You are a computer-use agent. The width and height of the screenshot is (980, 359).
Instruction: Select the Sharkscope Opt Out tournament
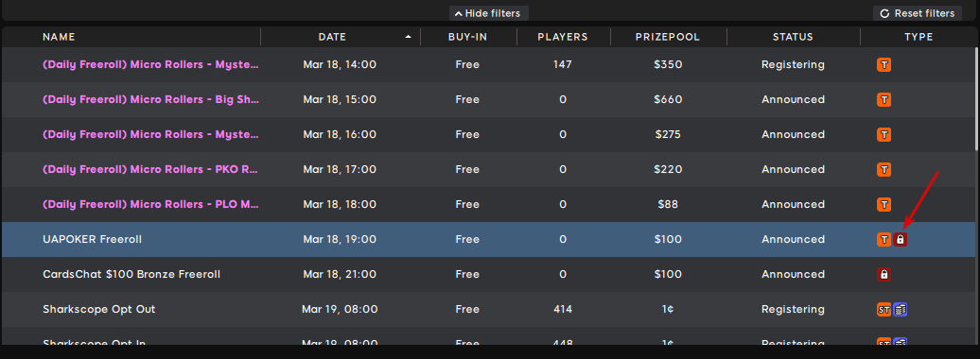(488, 309)
